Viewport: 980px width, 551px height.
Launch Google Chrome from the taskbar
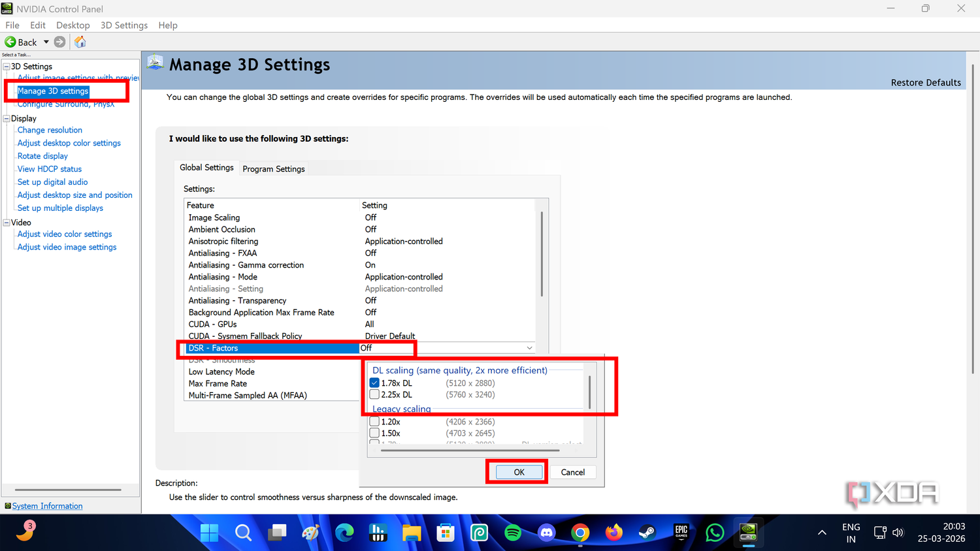580,533
